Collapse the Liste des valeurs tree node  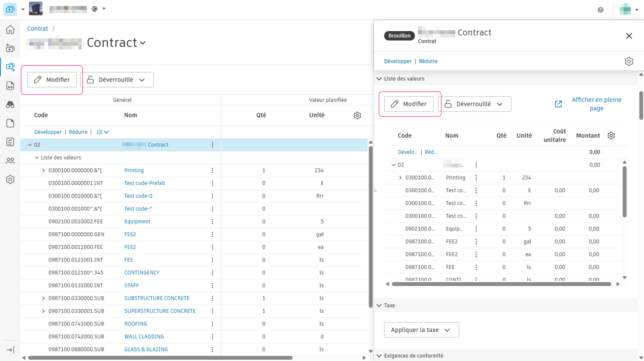point(36,158)
